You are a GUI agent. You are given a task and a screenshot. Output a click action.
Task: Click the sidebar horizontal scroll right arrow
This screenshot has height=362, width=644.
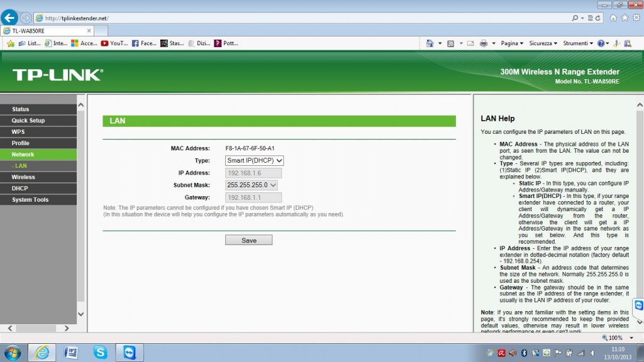(67, 328)
